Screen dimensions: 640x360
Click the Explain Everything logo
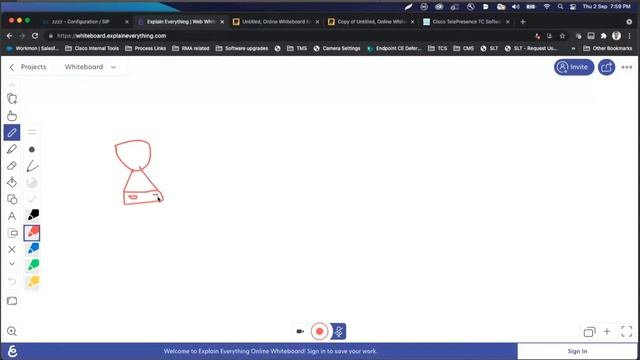coord(12,351)
